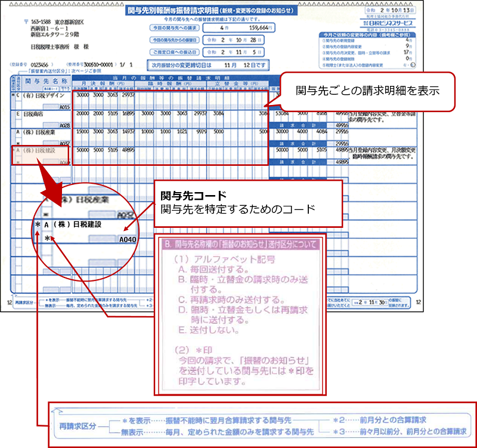Click monthly fee 30000 in 日税デザイン row
Image resolution: width=477 pixels, height=448 pixels.
[x=82, y=95]
